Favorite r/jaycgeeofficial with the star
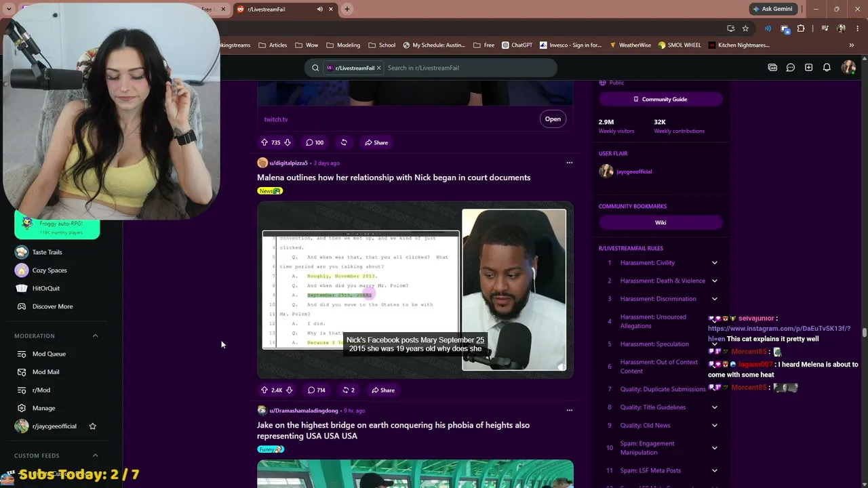The height and width of the screenshot is (488, 868). (x=93, y=426)
